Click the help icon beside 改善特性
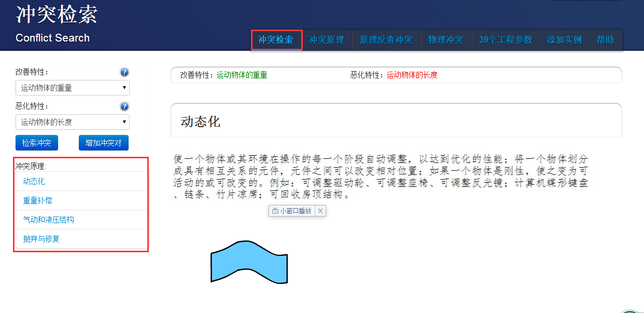 [x=124, y=72]
